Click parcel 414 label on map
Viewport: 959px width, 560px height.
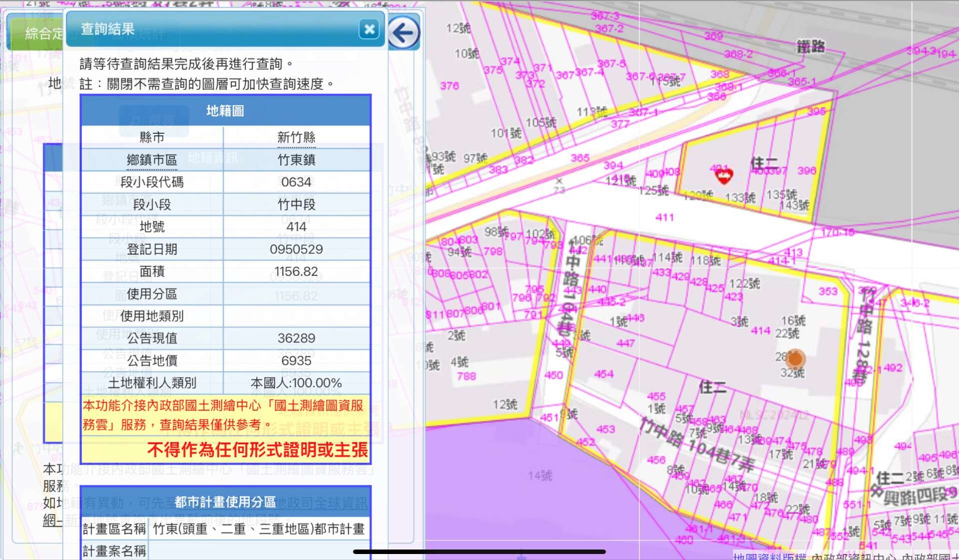tap(760, 330)
